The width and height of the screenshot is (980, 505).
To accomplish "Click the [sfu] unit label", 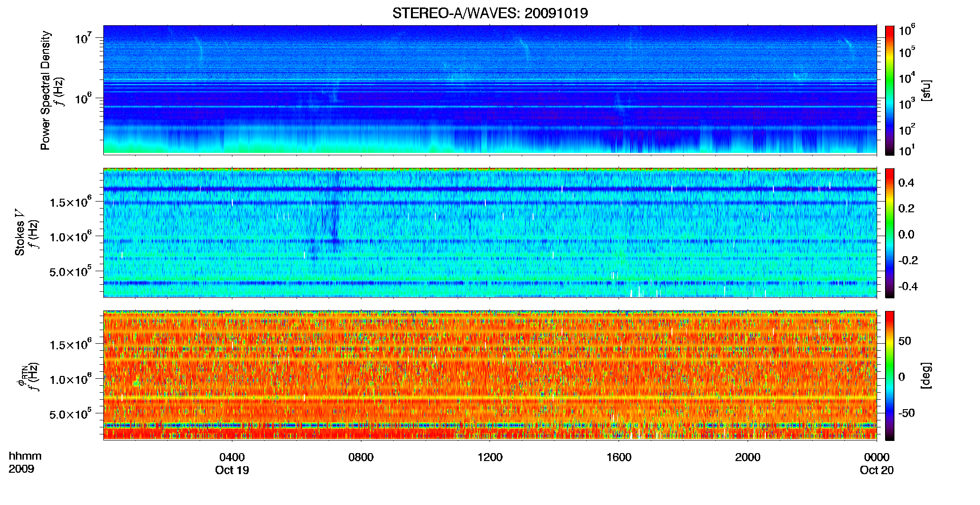I will 926,90.
